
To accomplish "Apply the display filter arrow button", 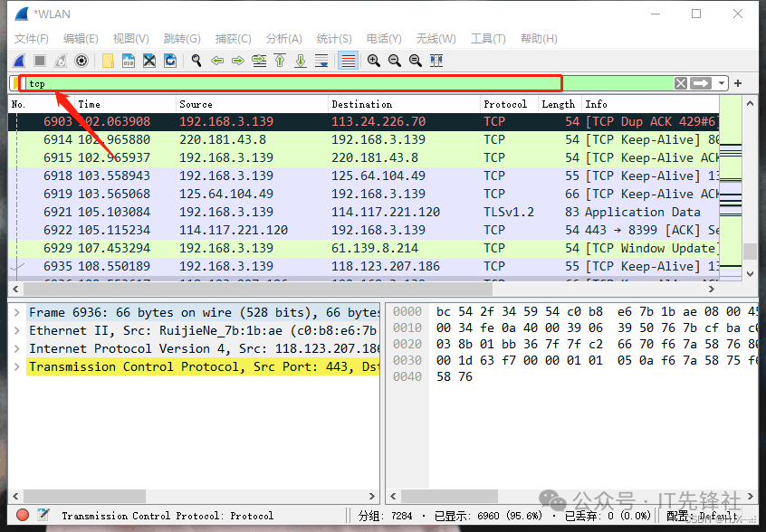I will [x=701, y=83].
